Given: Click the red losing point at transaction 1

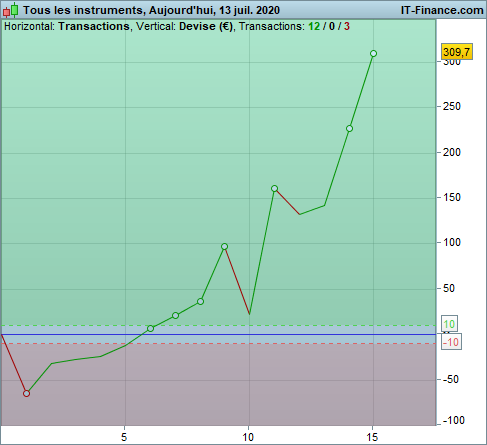Looking at the screenshot, I should tap(26, 393).
